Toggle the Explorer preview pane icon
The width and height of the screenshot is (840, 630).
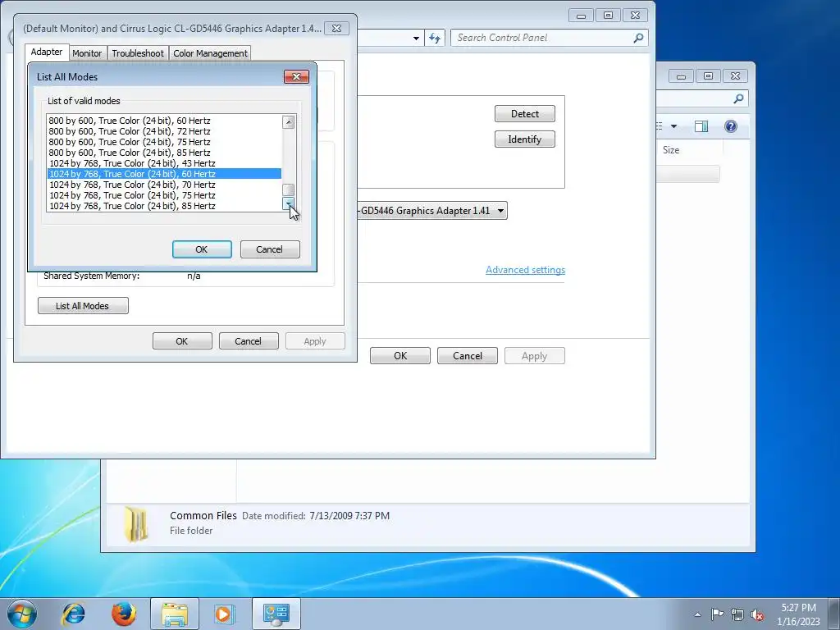701,126
